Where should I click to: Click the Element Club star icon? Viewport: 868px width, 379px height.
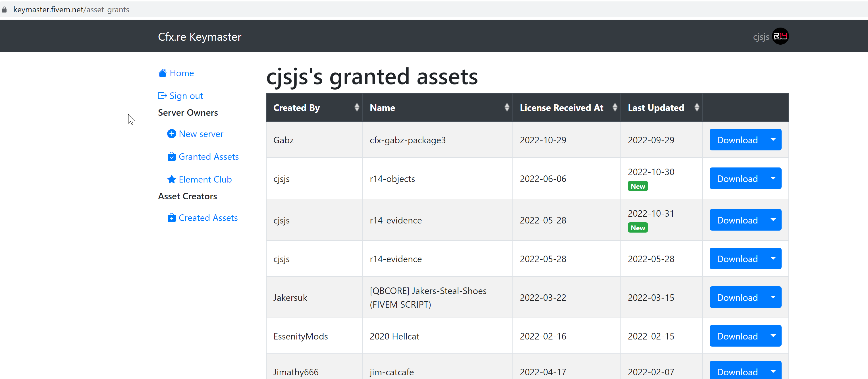172,179
